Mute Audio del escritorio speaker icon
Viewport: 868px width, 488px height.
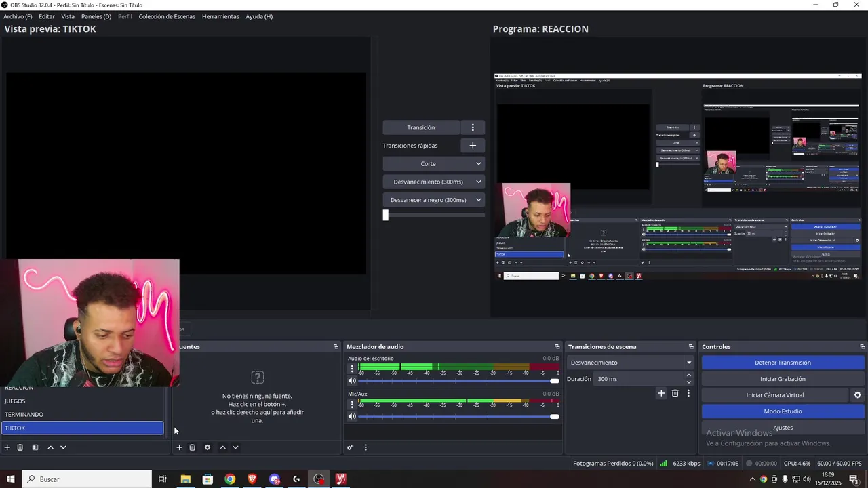coord(352,381)
